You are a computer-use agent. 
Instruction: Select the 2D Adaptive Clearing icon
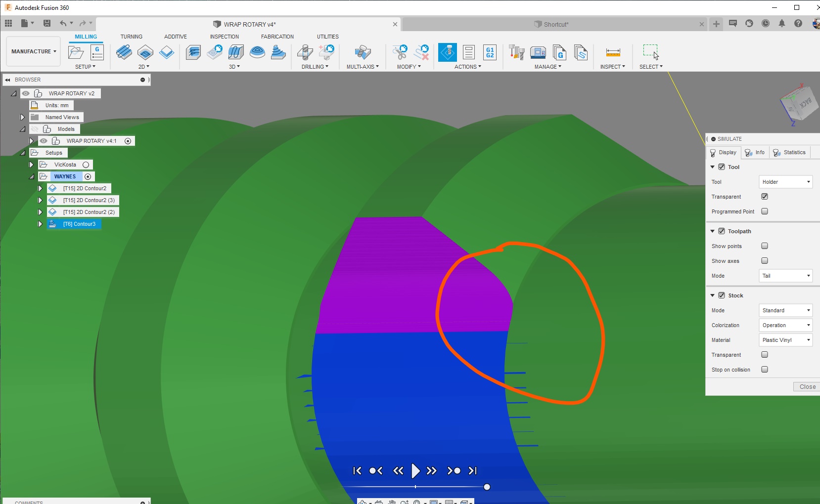click(124, 53)
